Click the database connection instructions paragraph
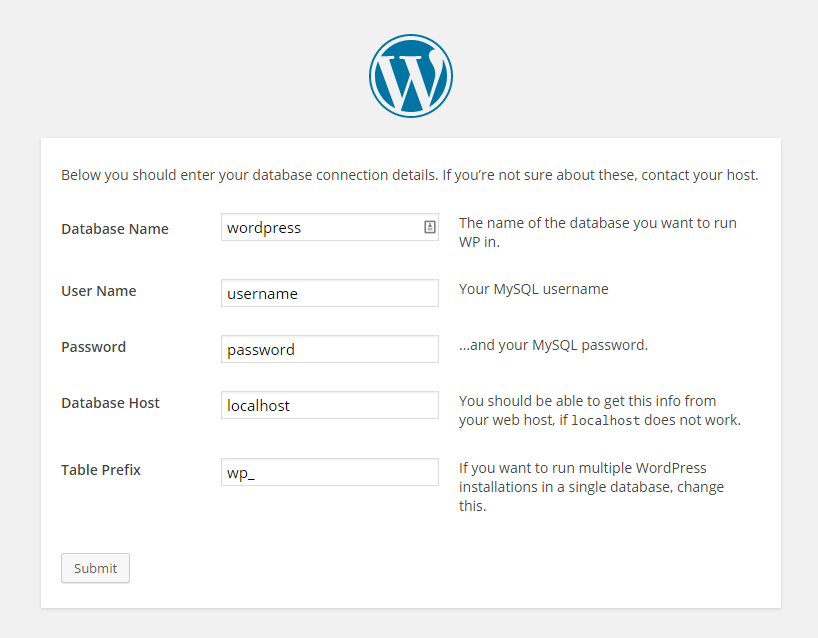The width and height of the screenshot is (818, 638). click(x=409, y=174)
